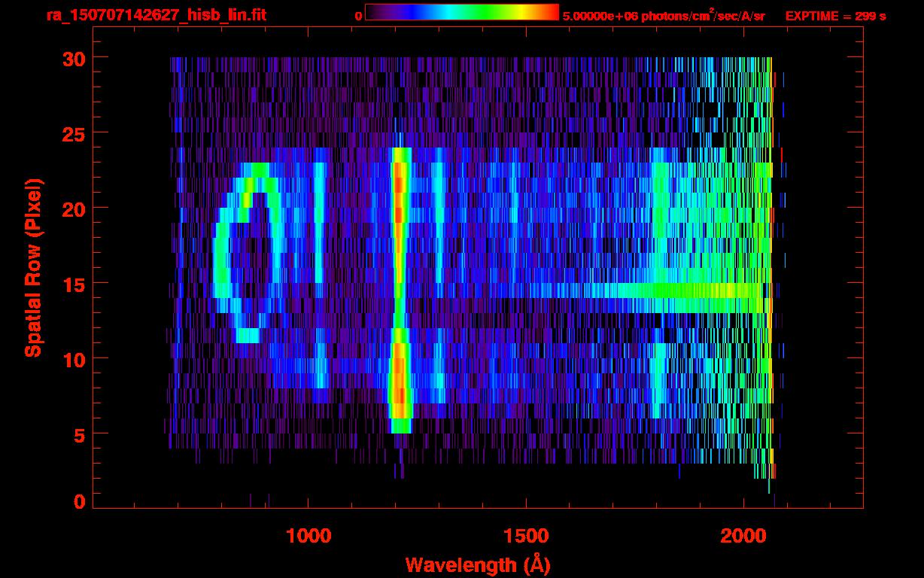
Task: Click the bright emission line near 1216 Å
Action: point(400,290)
